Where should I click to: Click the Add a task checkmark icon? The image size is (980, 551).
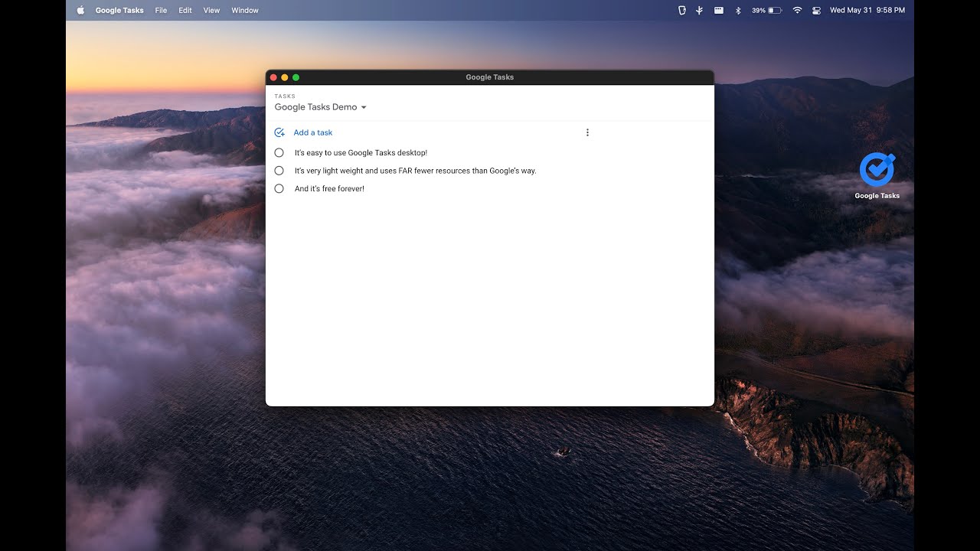(279, 132)
